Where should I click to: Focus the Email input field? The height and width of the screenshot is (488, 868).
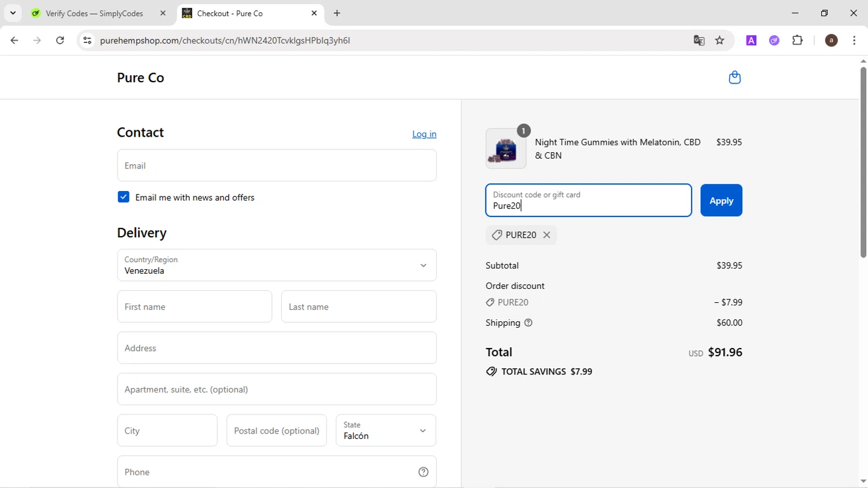[x=277, y=166]
